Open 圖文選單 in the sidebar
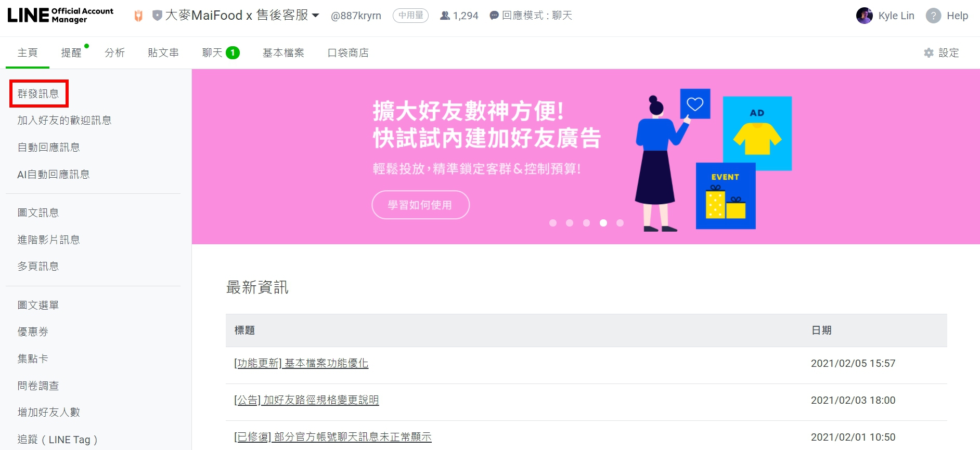980x450 pixels. click(x=38, y=305)
